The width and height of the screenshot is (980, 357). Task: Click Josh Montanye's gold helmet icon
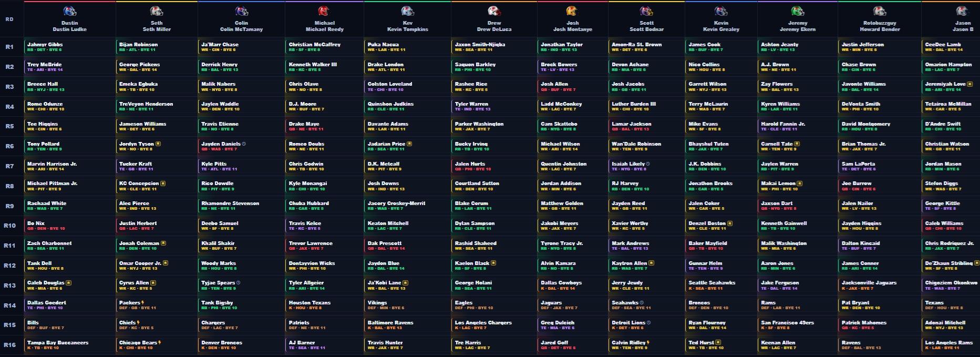pos(572,11)
